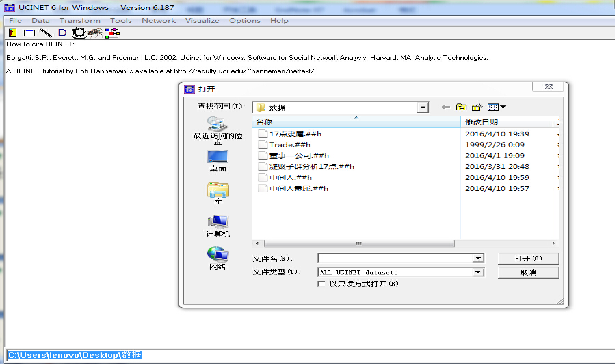Enable the read-only open checkbox
This screenshot has height=364, width=615.
322,284
